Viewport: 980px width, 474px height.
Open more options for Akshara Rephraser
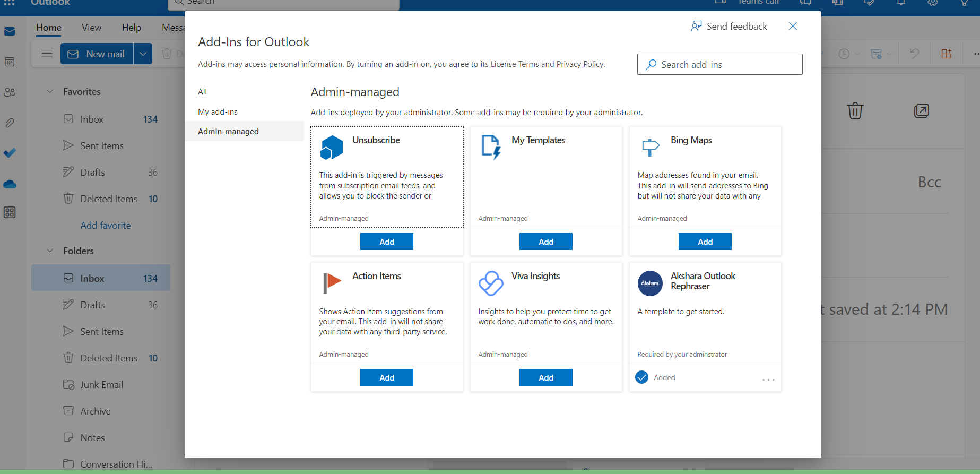[x=768, y=380]
